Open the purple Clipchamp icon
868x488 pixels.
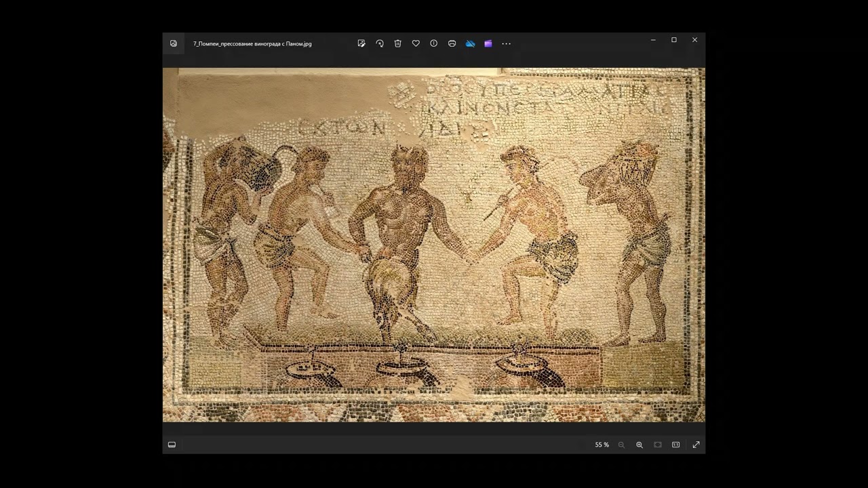pos(488,43)
